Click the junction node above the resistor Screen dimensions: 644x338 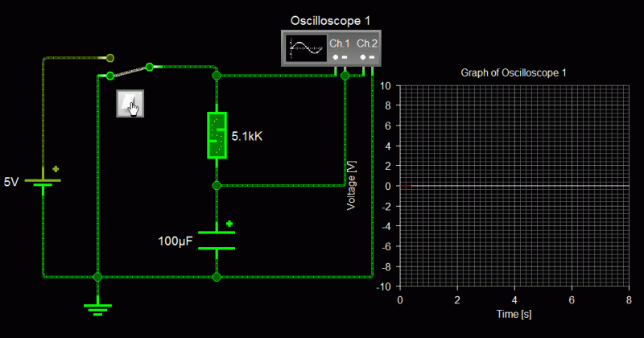pyautogui.click(x=217, y=76)
